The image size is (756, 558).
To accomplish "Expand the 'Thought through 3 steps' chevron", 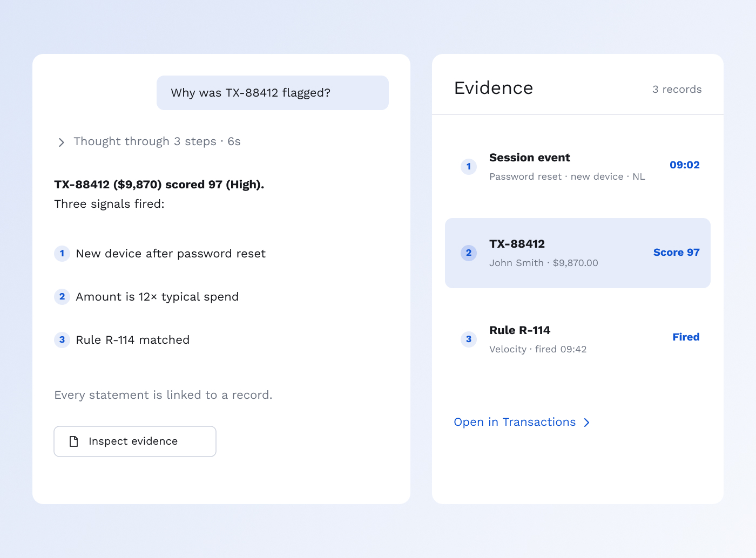I will [61, 142].
